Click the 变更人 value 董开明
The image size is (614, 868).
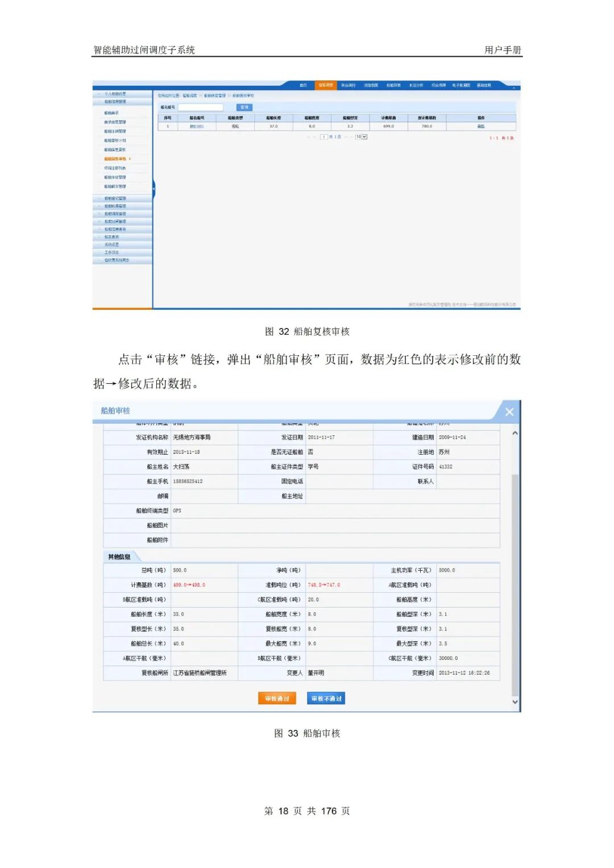pos(316,673)
